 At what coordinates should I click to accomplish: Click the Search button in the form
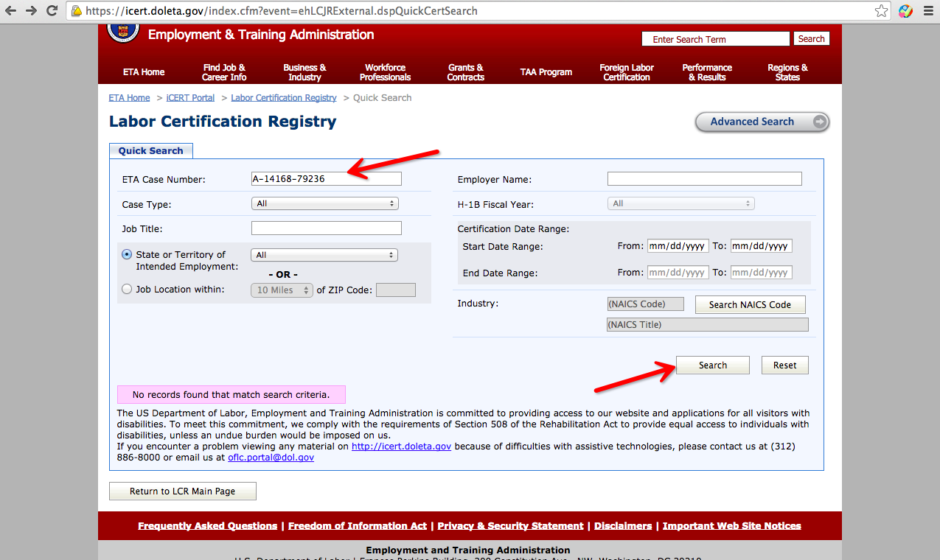click(713, 365)
